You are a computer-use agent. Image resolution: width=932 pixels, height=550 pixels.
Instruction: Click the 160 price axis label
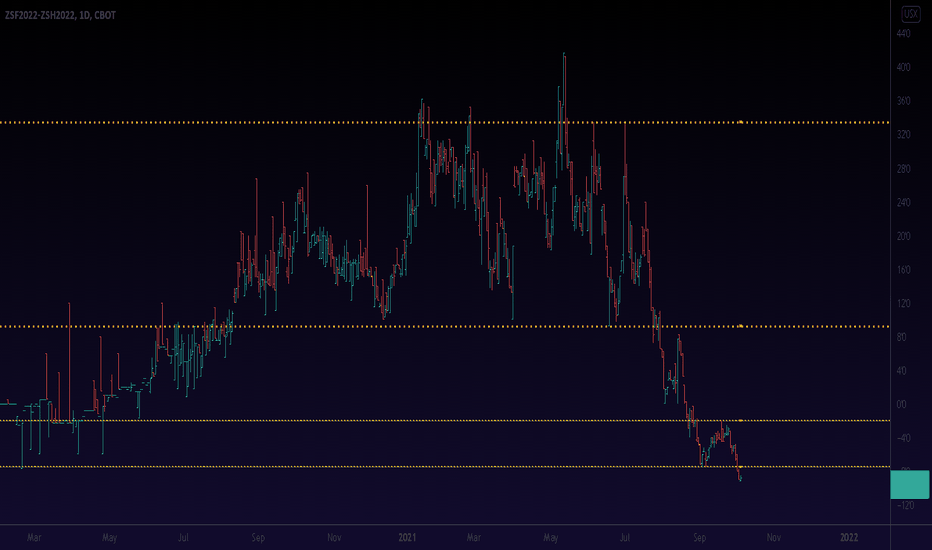[903, 270]
